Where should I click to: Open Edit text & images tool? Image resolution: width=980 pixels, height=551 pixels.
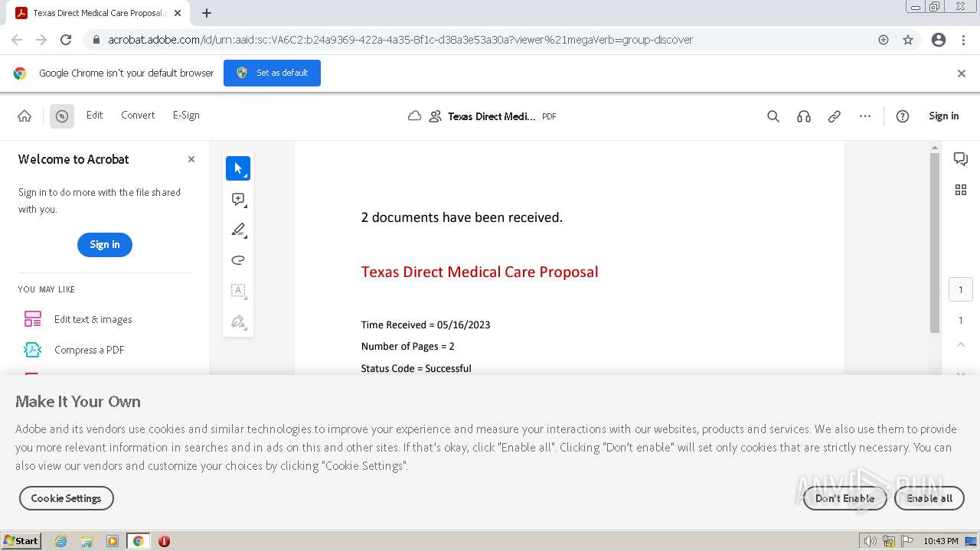coord(93,319)
